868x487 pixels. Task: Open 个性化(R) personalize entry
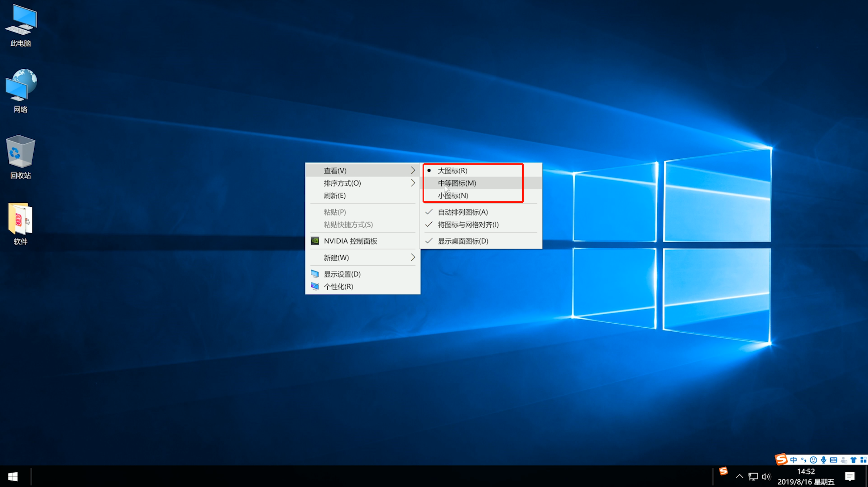(x=363, y=287)
